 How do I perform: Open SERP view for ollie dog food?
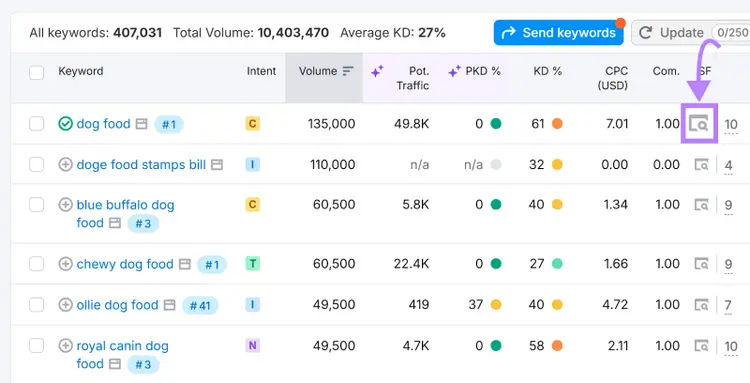[x=702, y=305]
